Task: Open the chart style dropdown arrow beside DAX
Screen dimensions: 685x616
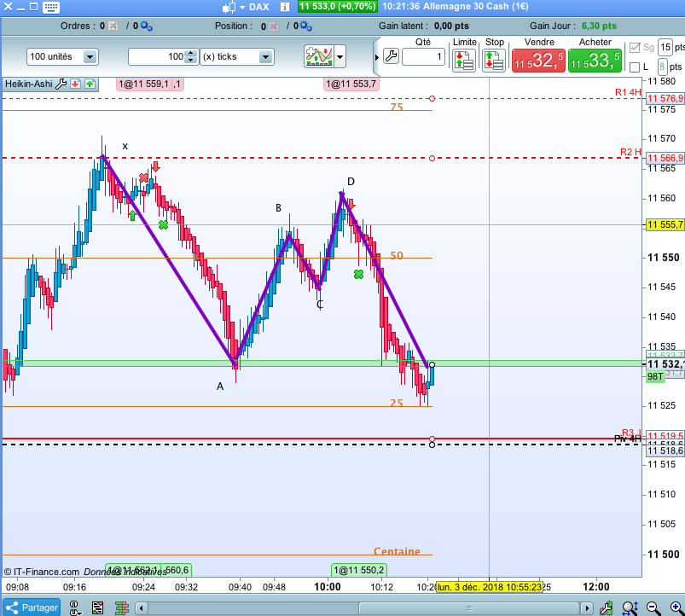Action: [242, 8]
